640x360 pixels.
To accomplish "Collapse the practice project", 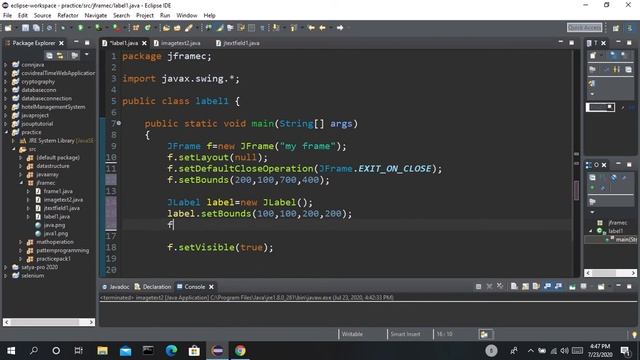I will coord(6,132).
